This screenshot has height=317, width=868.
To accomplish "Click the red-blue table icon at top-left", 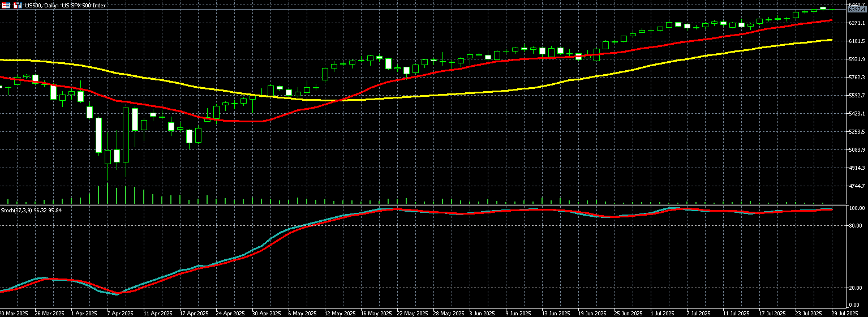I will pyautogui.click(x=5, y=5).
